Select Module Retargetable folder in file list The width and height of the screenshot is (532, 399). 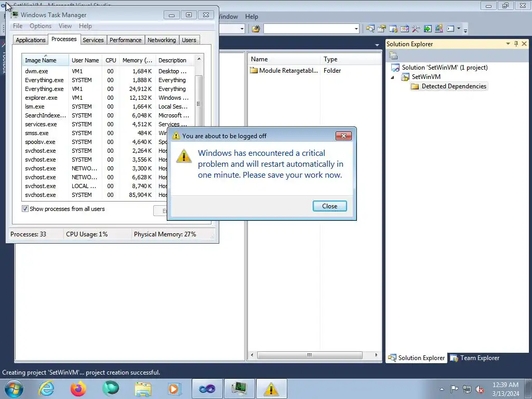click(x=284, y=71)
